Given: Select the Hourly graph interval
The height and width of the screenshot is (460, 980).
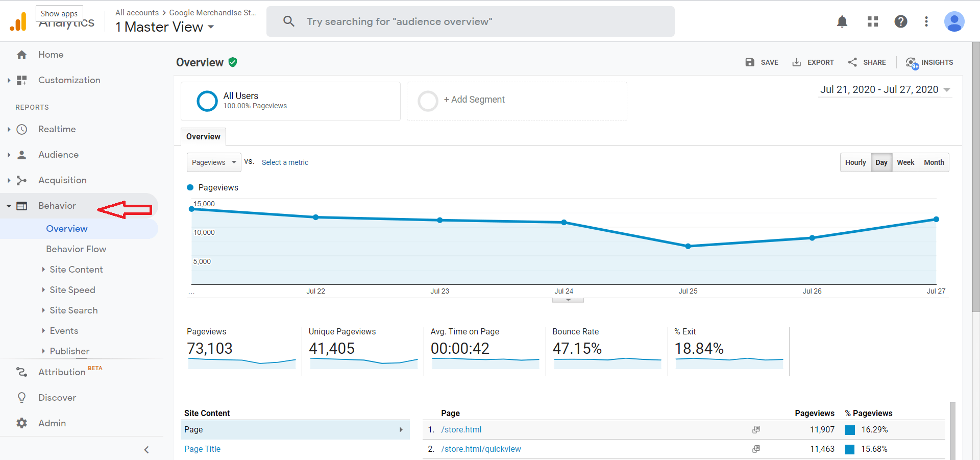Looking at the screenshot, I should coord(855,162).
